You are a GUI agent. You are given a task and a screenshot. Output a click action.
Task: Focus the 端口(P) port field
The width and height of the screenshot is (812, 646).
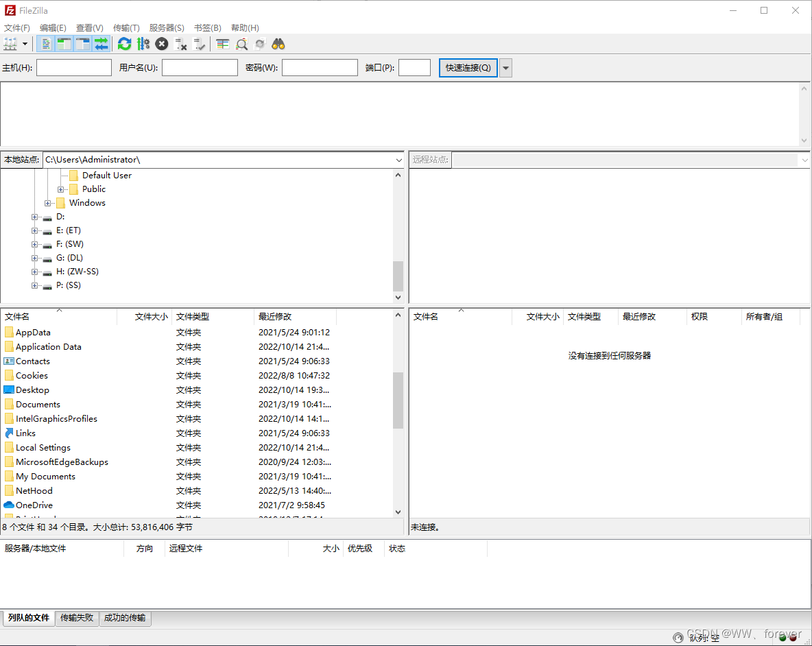tap(414, 68)
